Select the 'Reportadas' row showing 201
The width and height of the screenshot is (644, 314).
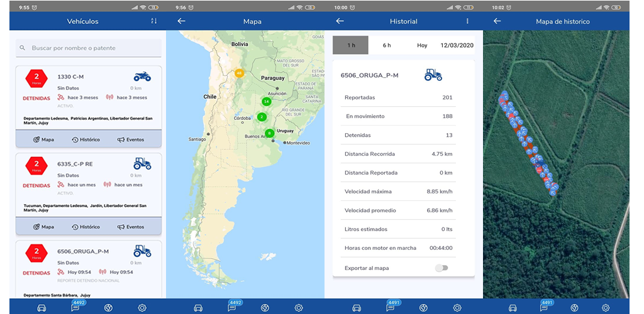pyautogui.click(x=398, y=97)
